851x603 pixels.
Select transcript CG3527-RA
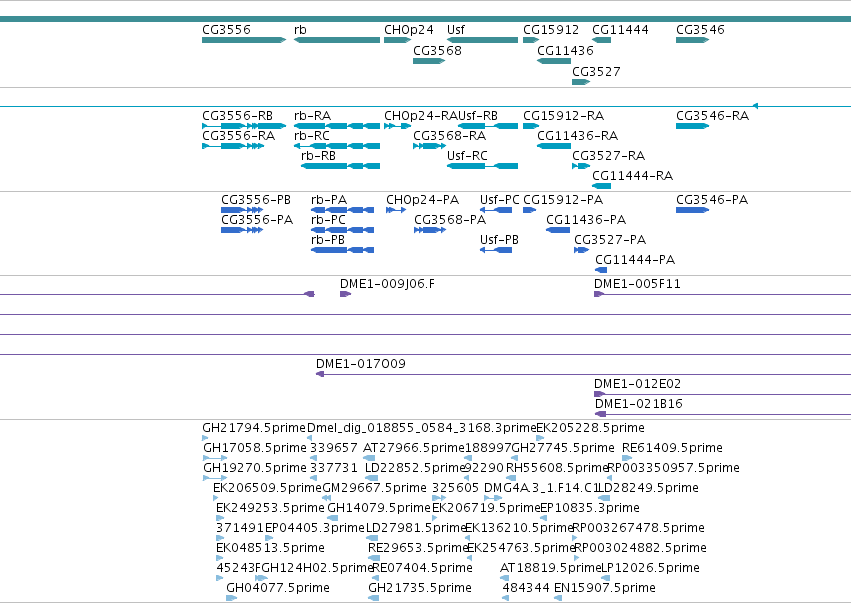(x=581, y=166)
